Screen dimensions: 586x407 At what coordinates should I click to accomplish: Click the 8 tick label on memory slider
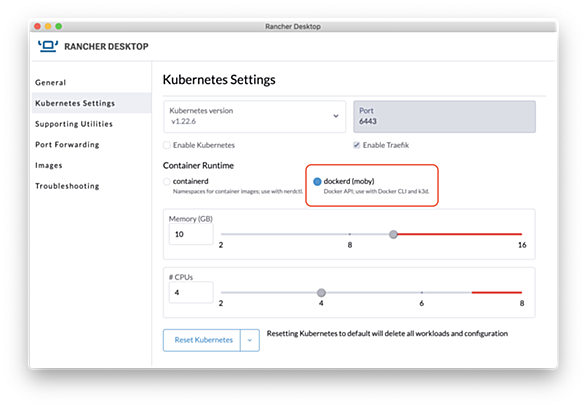point(350,245)
